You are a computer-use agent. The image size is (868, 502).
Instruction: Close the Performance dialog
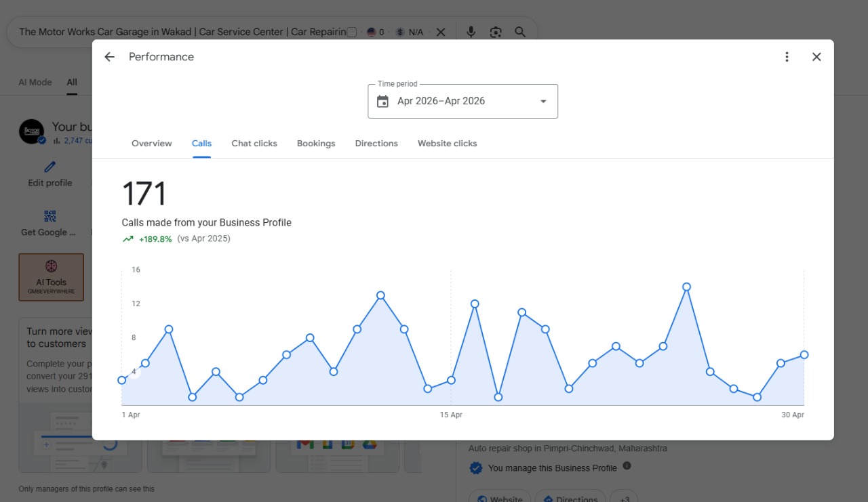point(816,57)
